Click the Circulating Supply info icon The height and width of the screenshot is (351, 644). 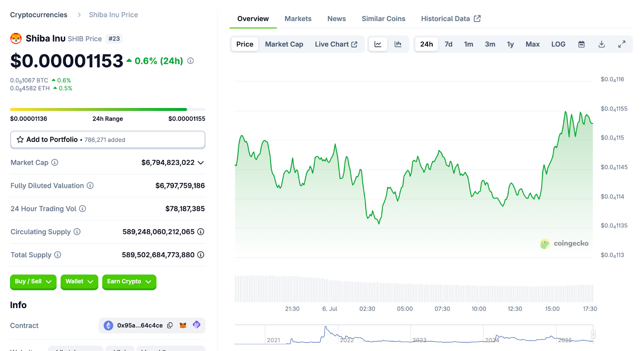pos(77,232)
